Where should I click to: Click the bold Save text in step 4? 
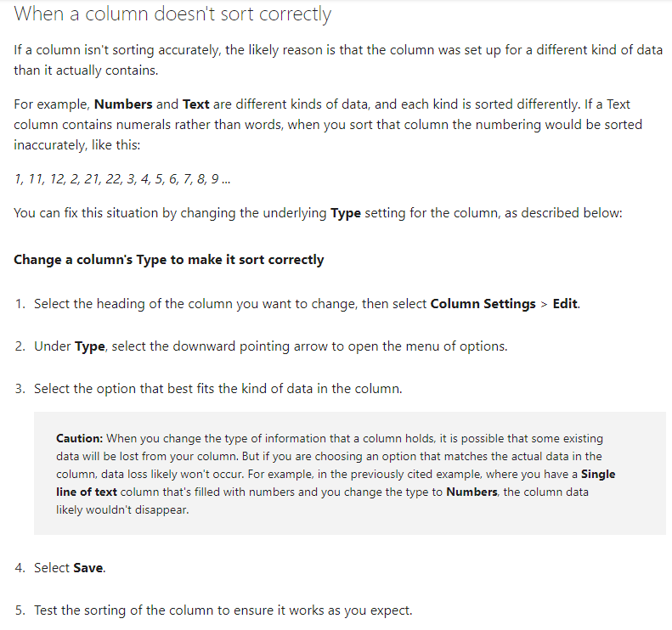88,568
